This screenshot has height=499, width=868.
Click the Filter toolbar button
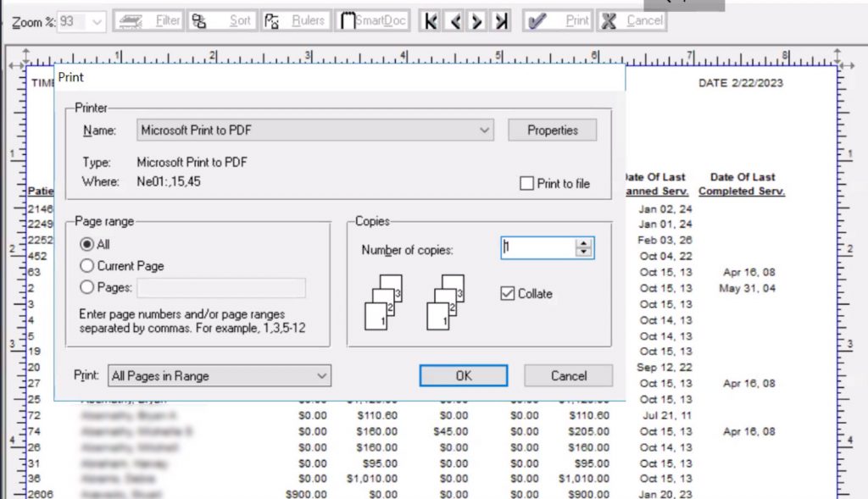click(x=148, y=21)
